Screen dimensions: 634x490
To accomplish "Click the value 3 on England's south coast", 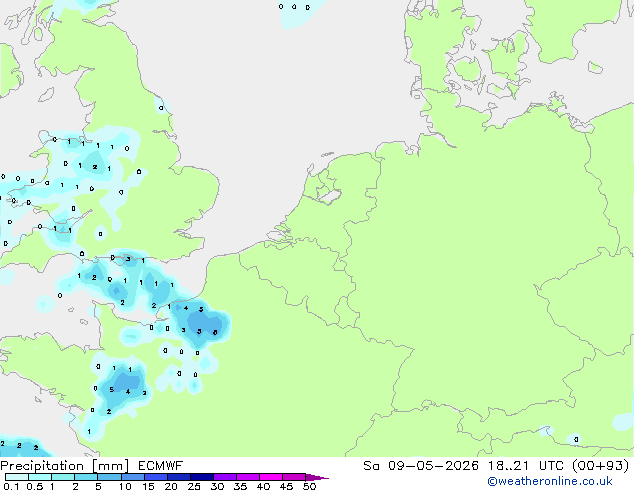I will point(128,259).
